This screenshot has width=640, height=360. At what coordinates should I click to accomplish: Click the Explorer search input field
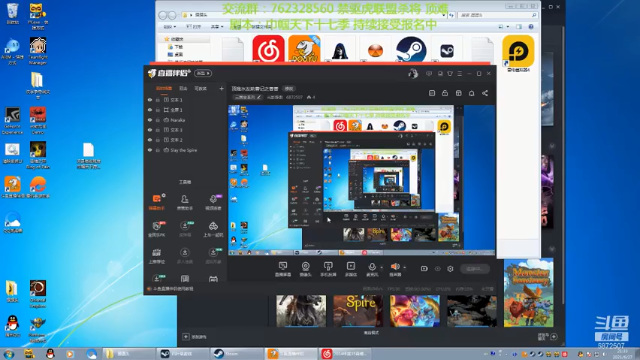pos(498,15)
